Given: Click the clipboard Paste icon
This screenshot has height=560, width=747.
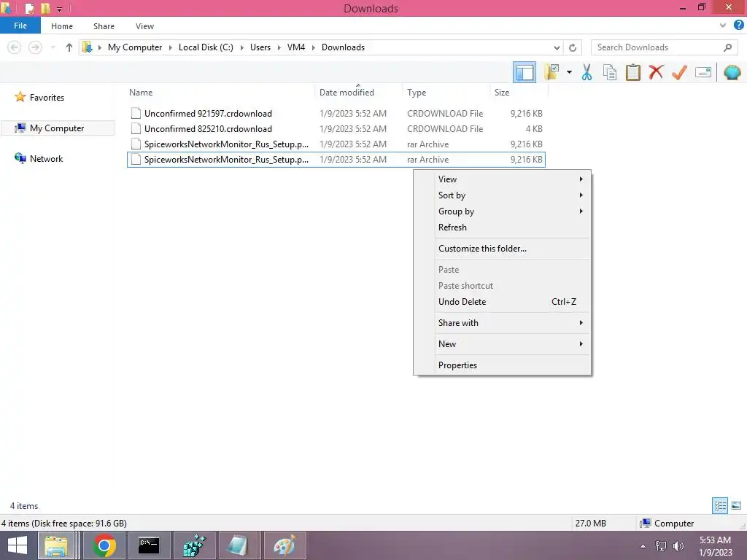Looking at the screenshot, I should click(x=632, y=72).
